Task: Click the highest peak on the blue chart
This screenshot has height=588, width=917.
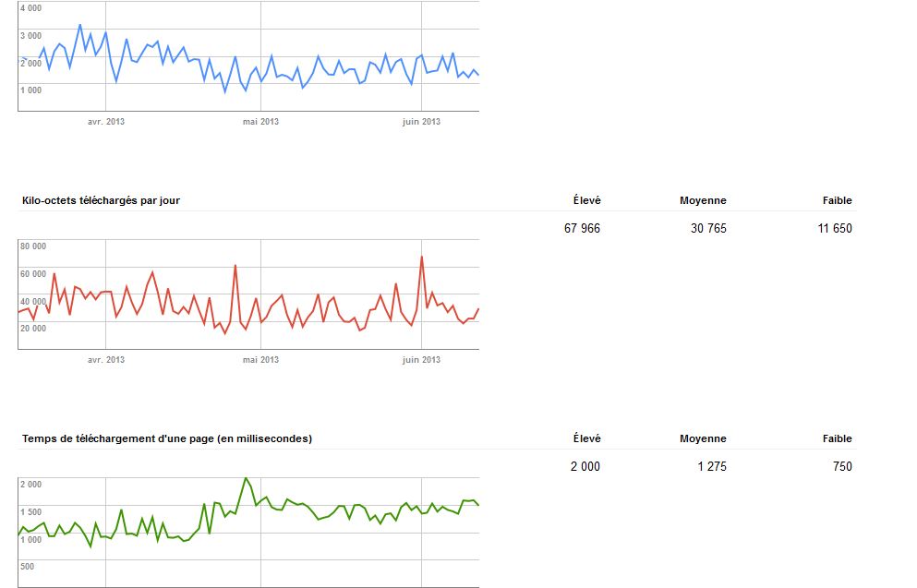Action: point(80,25)
